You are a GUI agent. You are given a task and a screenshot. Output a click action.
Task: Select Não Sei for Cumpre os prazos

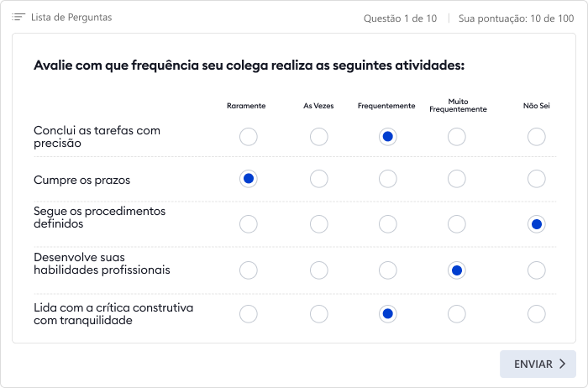tap(537, 179)
